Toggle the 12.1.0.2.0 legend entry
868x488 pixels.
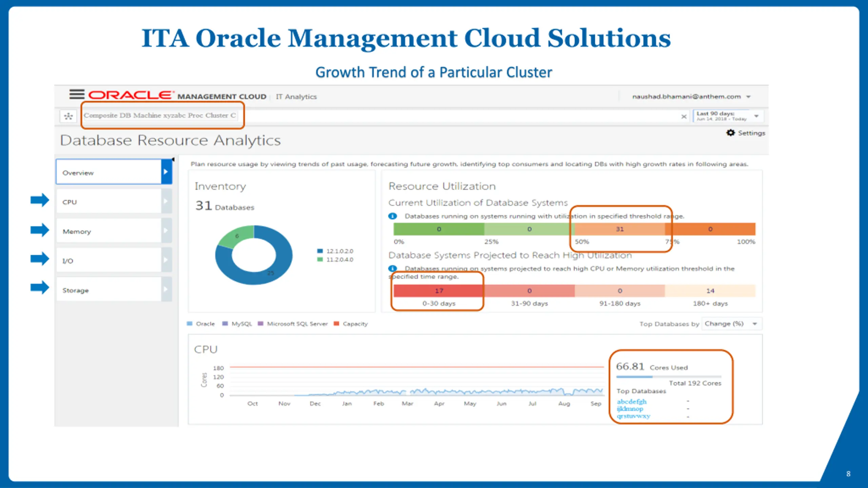[x=335, y=251]
